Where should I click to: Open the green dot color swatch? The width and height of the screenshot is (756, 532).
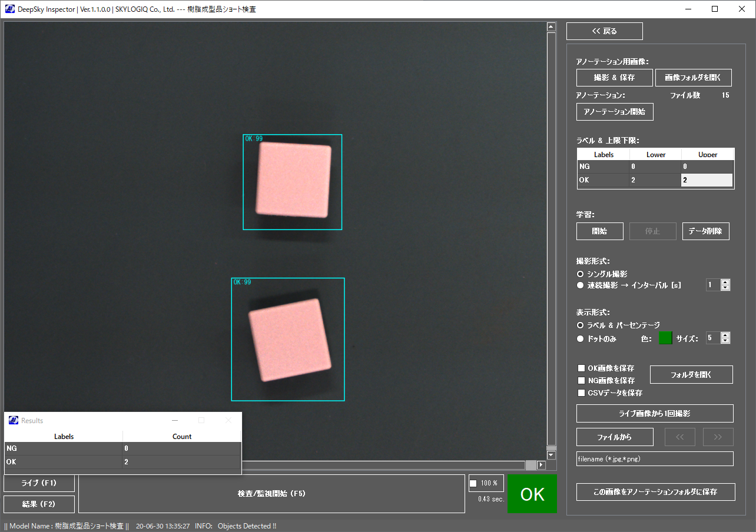tap(665, 338)
